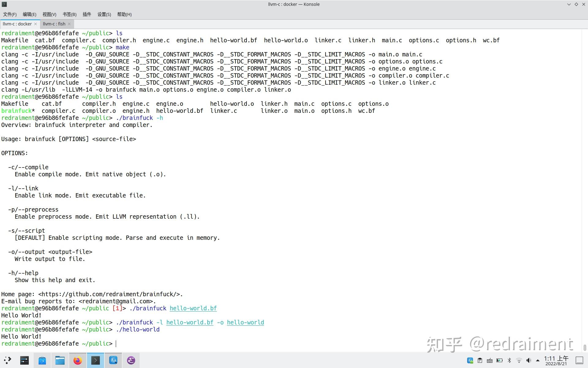Click the digital clock in the panel
This screenshot has height=368, width=588.
pos(556,361)
